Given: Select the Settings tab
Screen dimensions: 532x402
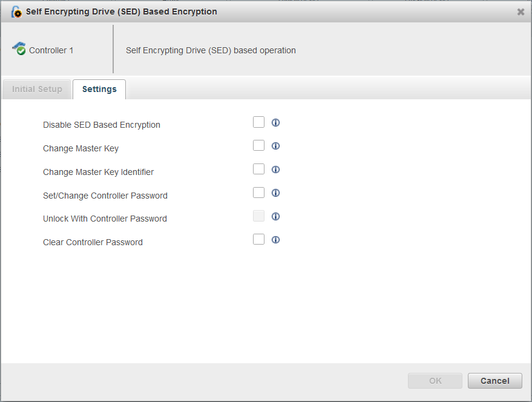Looking at the screenshot, I should pos(99,89).
